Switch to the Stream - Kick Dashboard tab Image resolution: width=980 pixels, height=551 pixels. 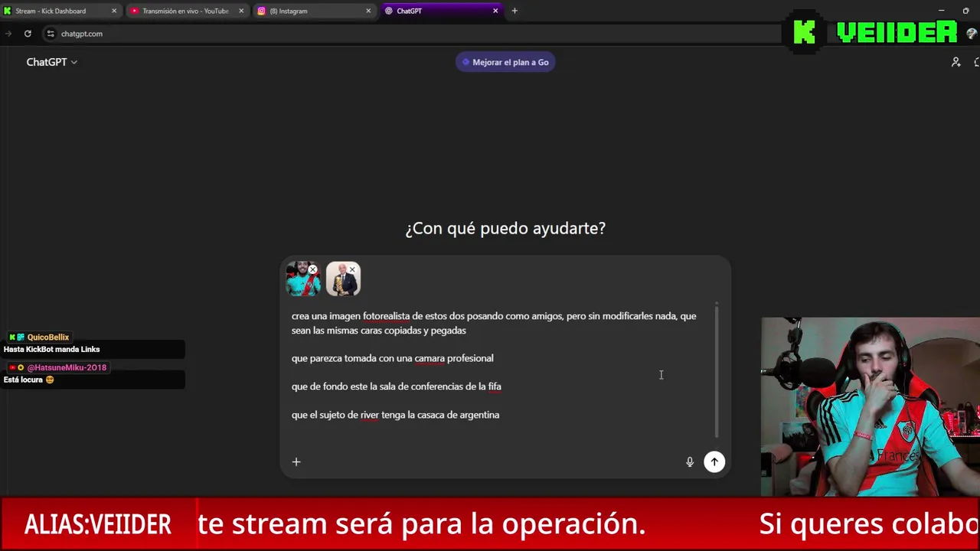pyautogui.click(x=60, y=11)
